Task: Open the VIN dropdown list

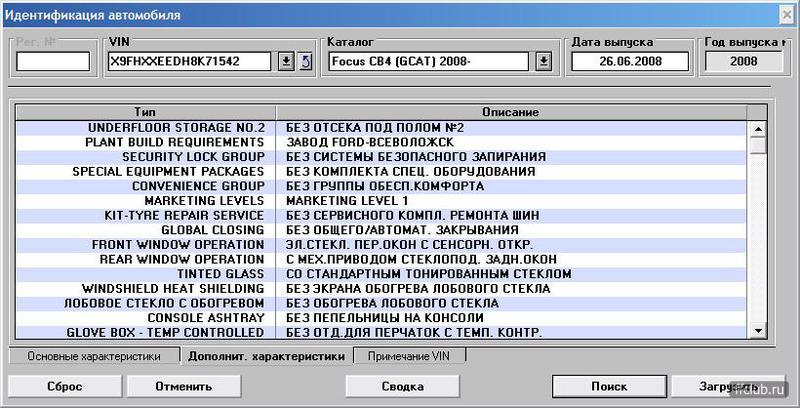Action: point(286,62)
